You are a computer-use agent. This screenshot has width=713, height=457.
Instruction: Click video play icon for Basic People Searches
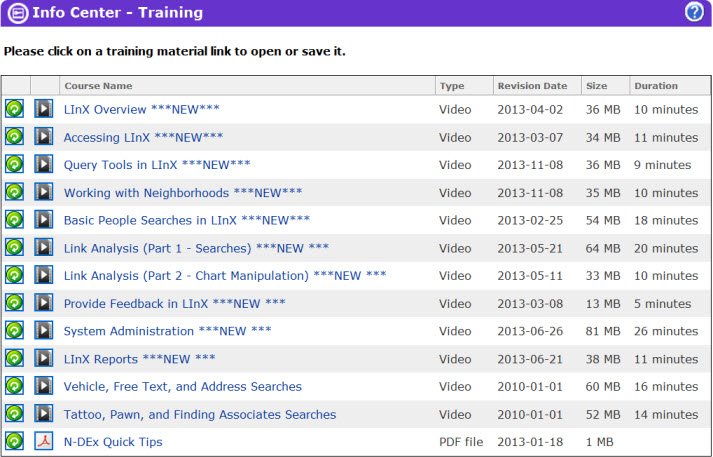tap(44, 220)
